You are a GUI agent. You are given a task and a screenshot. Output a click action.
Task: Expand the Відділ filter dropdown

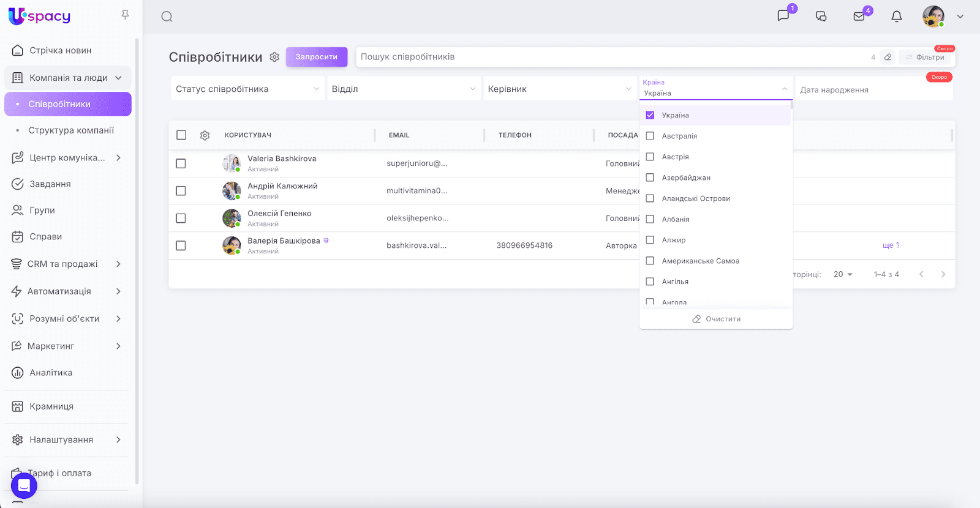403,89
